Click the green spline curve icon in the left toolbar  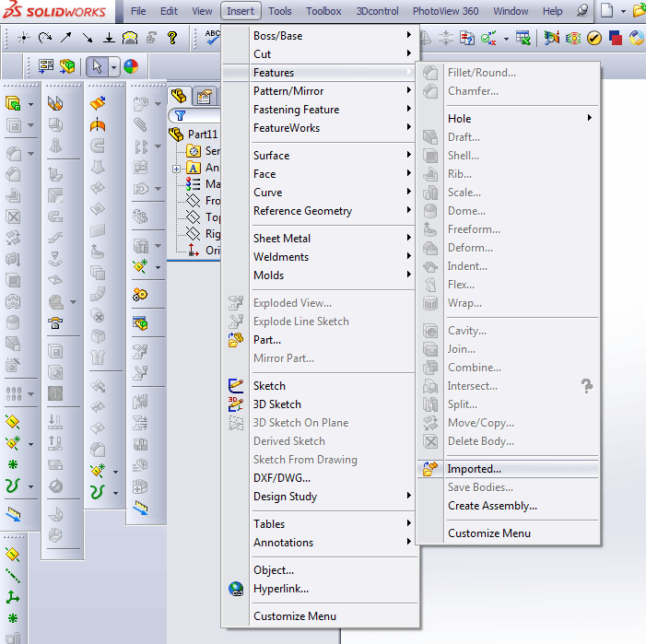coord(12,486)
